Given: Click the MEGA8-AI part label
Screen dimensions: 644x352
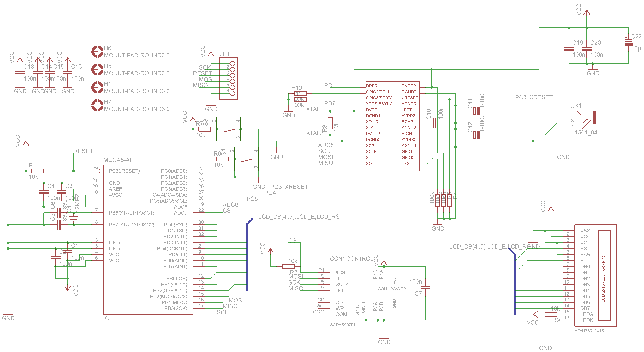Looking at the screenshot, I should [117, 160].
